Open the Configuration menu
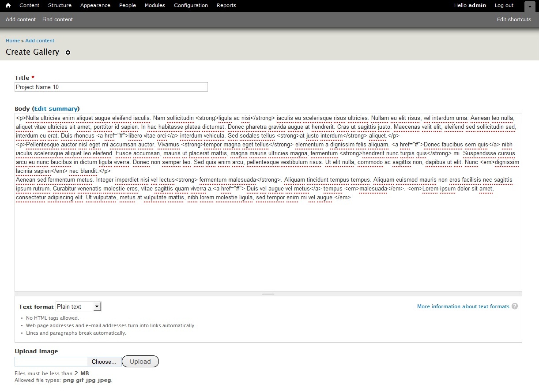The width and height of the screenshot is (539, 392). point(191,5)
